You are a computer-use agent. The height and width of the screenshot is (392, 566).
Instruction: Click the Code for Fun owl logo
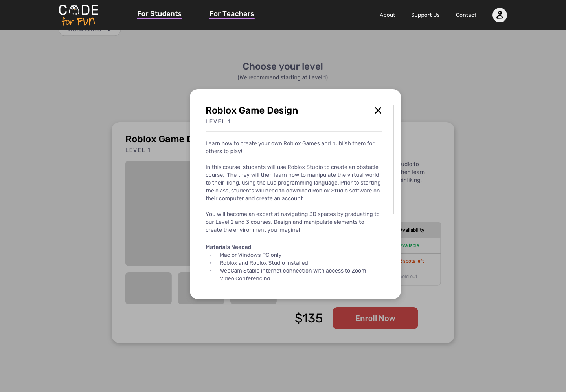[x=79, y=15]
